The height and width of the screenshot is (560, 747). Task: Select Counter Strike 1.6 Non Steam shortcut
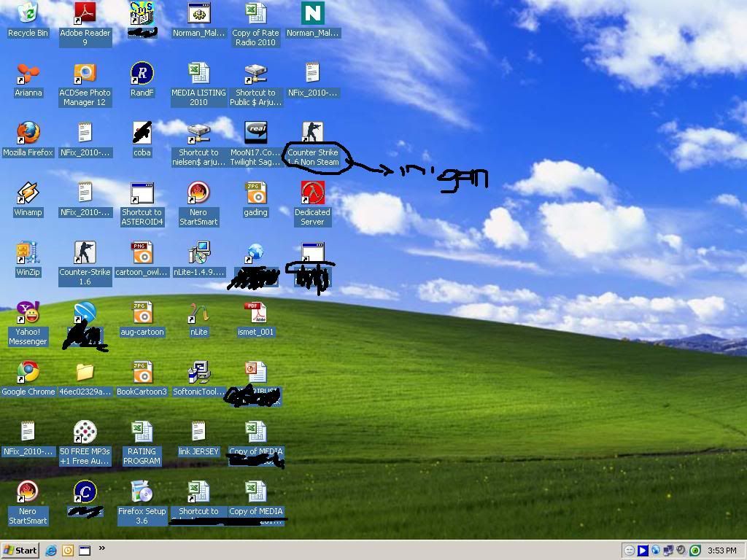point(312,144)
